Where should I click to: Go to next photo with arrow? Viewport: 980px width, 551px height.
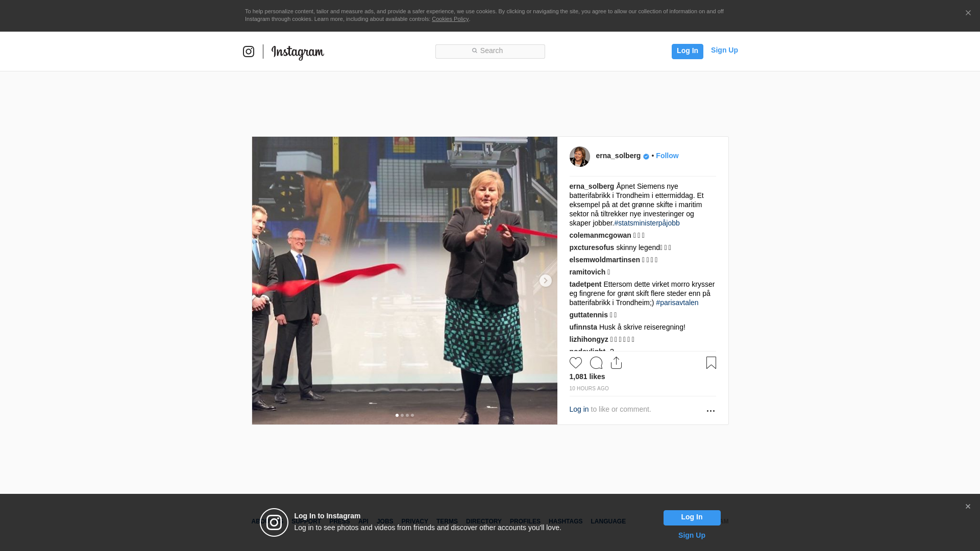tap(545, 281)
